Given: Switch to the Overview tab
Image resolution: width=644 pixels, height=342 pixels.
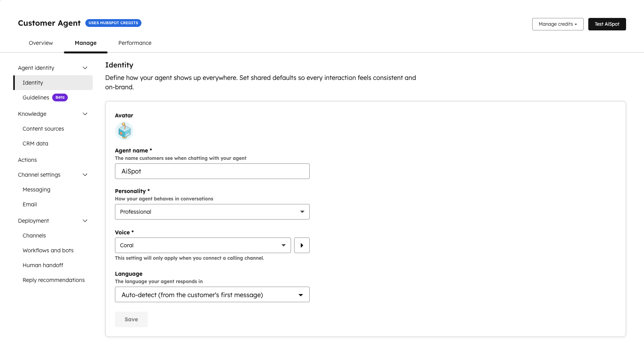Looking at the screenshot, I should click(41, 43).
